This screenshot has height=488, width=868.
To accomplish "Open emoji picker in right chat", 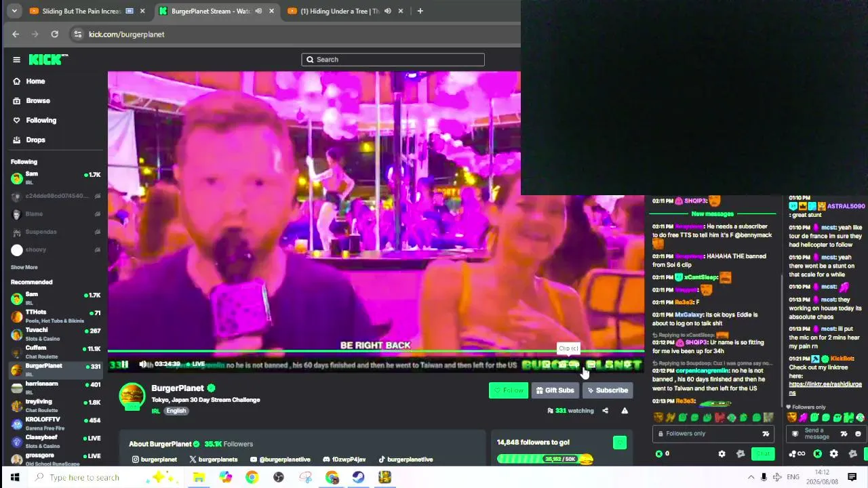I will click(x=858, y=434).
